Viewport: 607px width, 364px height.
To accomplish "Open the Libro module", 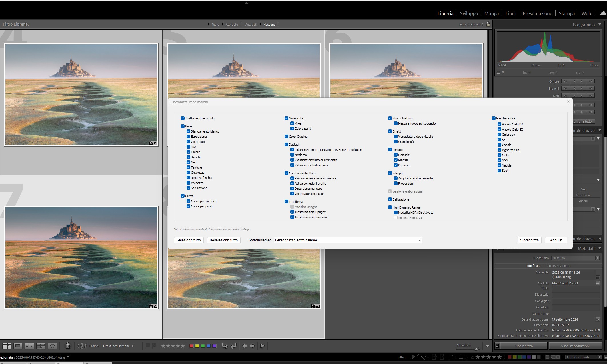I will click(511, 13).
